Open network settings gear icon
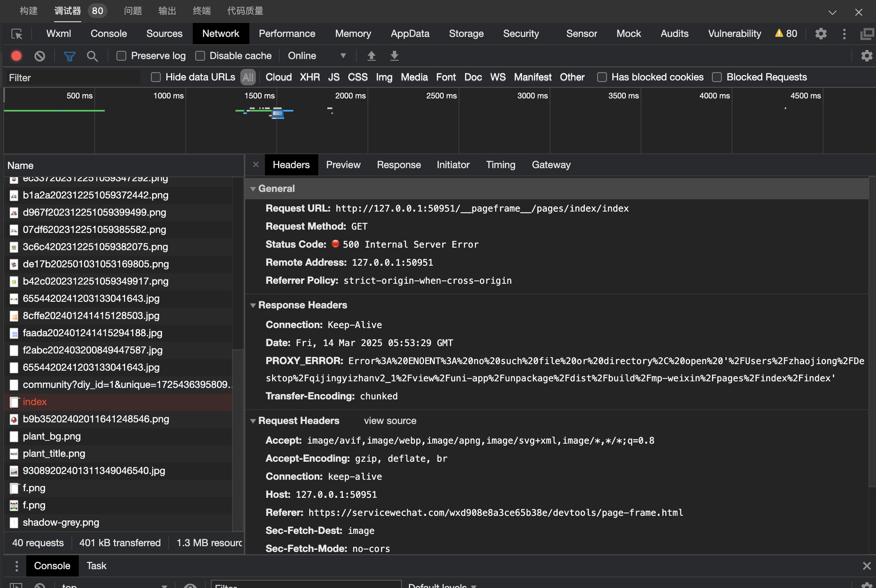876x588 pixels. coord(867,56)
